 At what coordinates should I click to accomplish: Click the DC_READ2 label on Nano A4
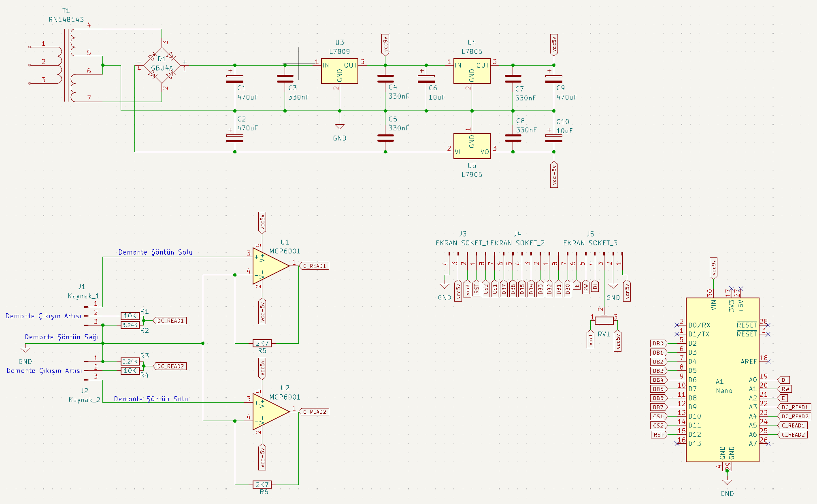pos(794,416)
